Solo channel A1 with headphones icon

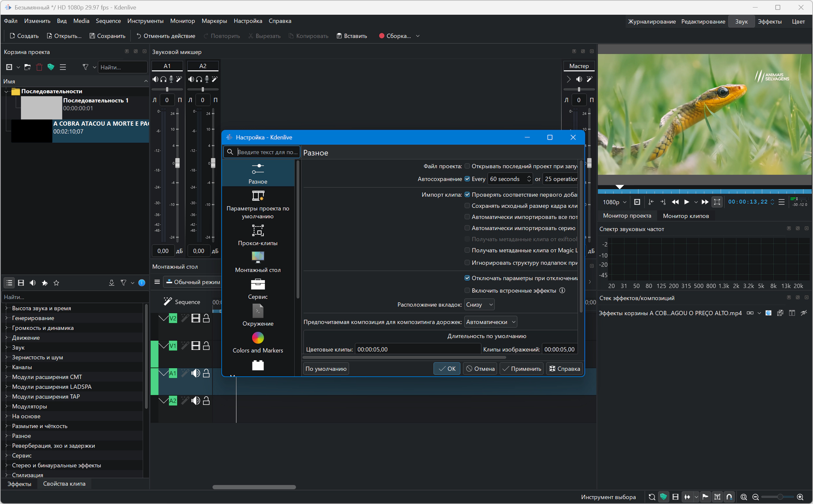coord(163,79)
